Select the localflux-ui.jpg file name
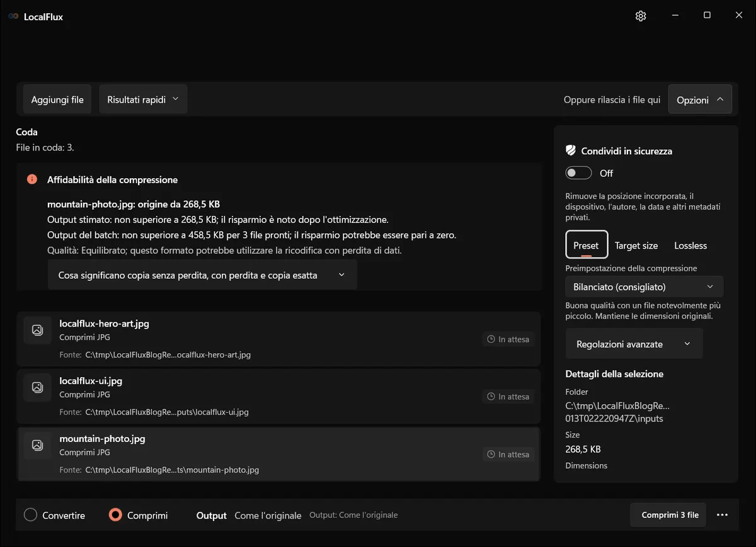Screen dimensions: 756x547 91,381
